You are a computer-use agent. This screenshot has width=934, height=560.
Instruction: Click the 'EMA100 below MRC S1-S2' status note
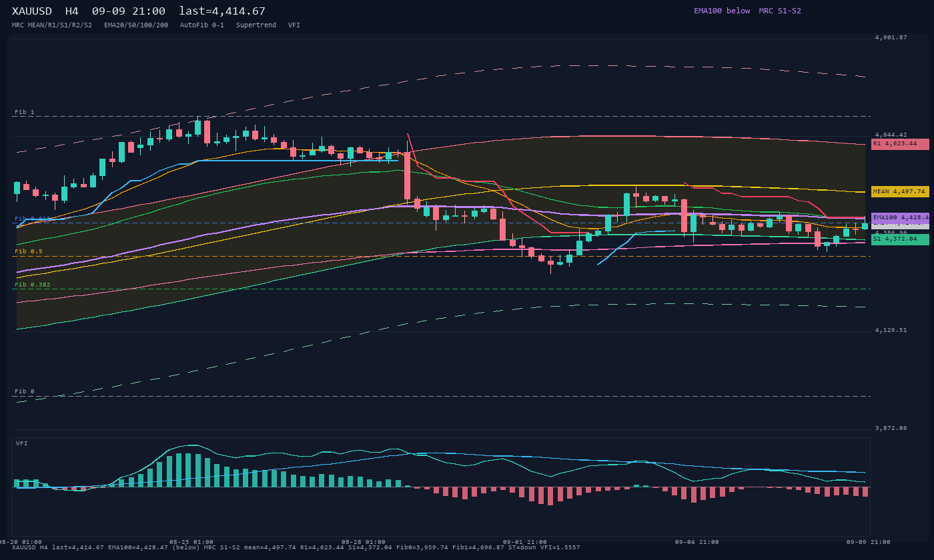pos(747,11)
